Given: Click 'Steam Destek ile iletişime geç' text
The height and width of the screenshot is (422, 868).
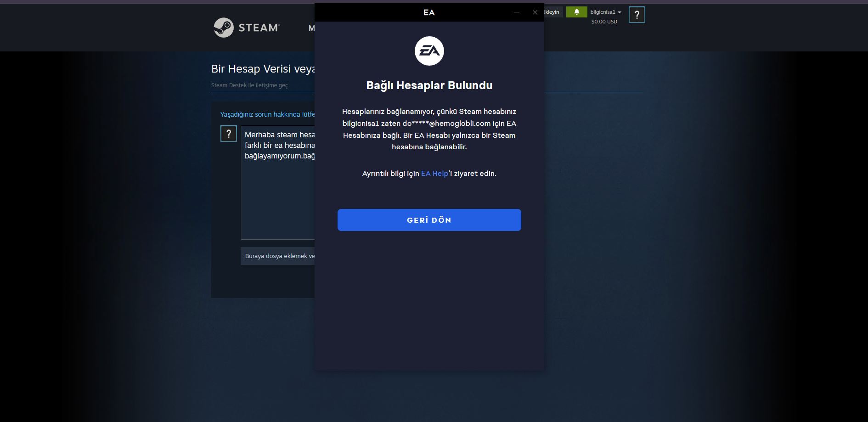Looking at the screenshot, I should pyautogui.click(x=249, y=85).
